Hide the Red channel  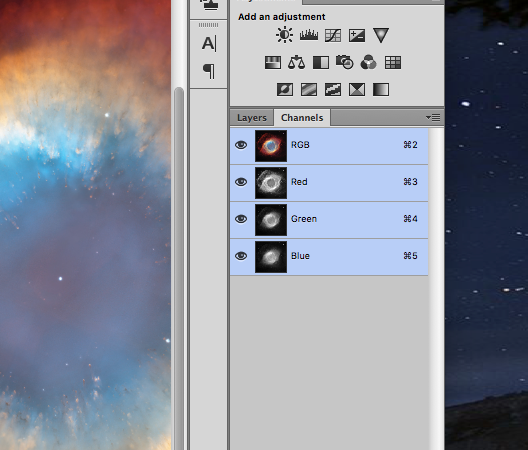tap(241, 182)
